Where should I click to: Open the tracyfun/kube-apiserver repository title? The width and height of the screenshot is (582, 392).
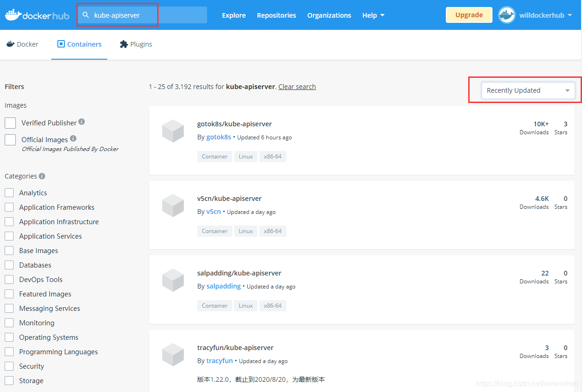click(236, 348)
